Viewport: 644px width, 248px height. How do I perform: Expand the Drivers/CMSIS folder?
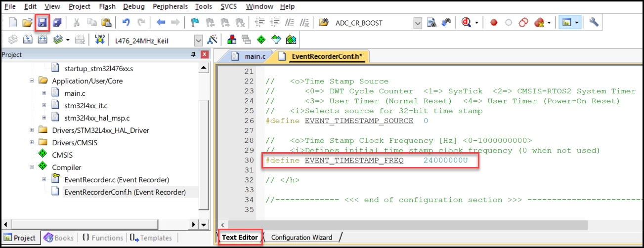pos(32,142)
